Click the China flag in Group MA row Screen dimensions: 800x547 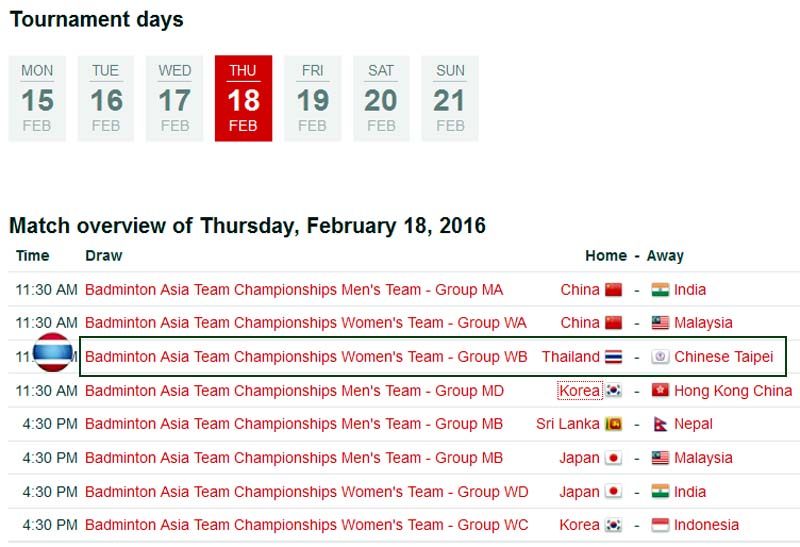pyautogui.click(x=613, y=290)
